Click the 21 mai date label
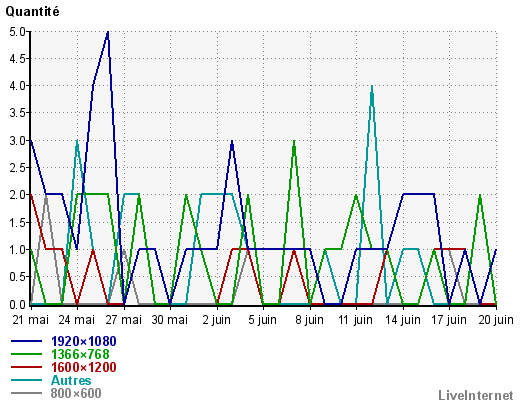This screenshot has width=520, height=405. 31,320
